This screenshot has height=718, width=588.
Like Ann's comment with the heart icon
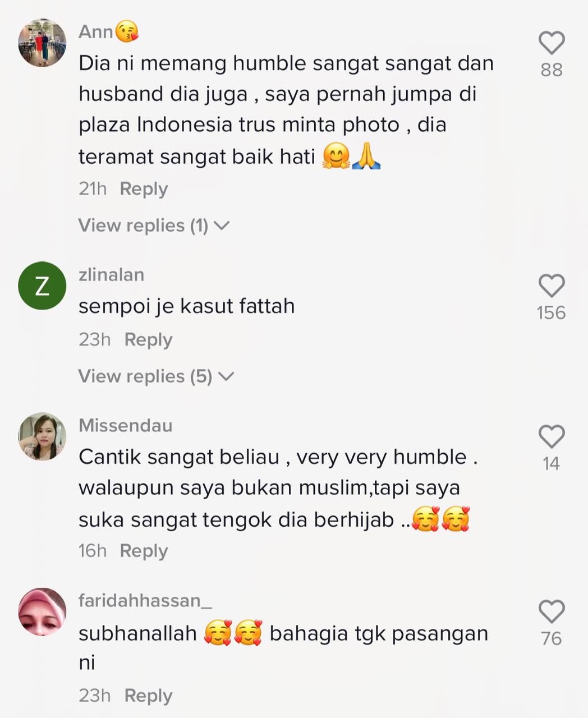(551, 43)
